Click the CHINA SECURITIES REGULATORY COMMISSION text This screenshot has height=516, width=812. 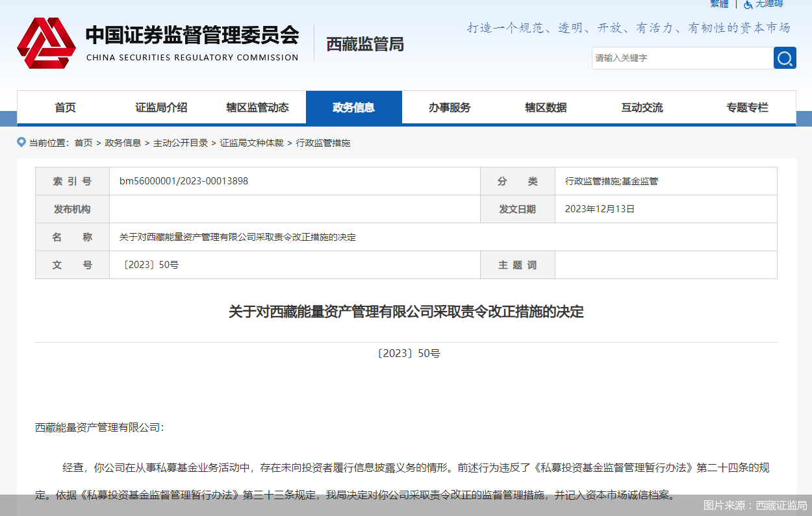coord(192,57)
